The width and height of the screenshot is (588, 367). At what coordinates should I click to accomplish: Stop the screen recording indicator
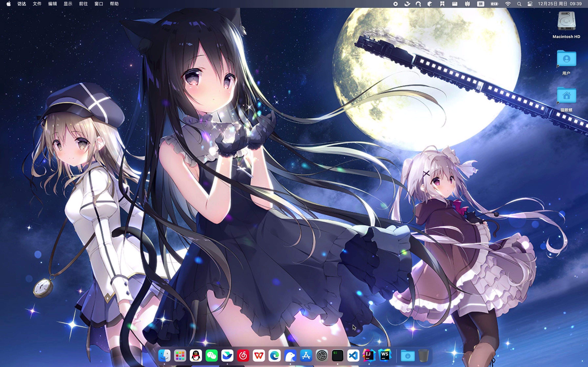[x=396, y=4]
